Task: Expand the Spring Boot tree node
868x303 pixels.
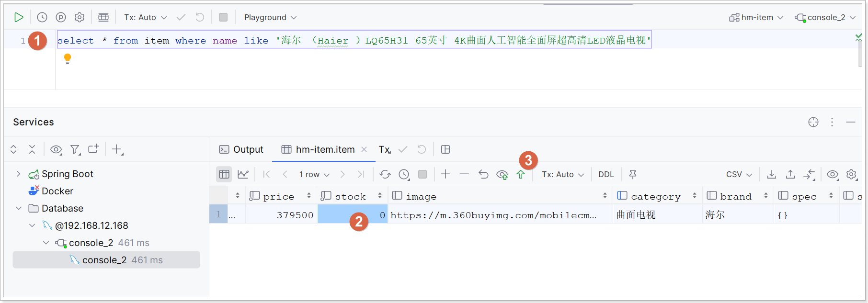Action: pyautogui.click(x=18, y=174)
